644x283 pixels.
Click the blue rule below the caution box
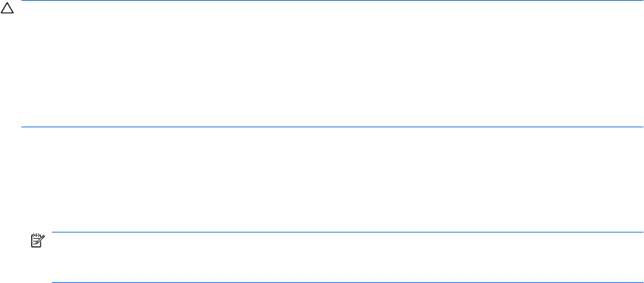click(332, 127)
